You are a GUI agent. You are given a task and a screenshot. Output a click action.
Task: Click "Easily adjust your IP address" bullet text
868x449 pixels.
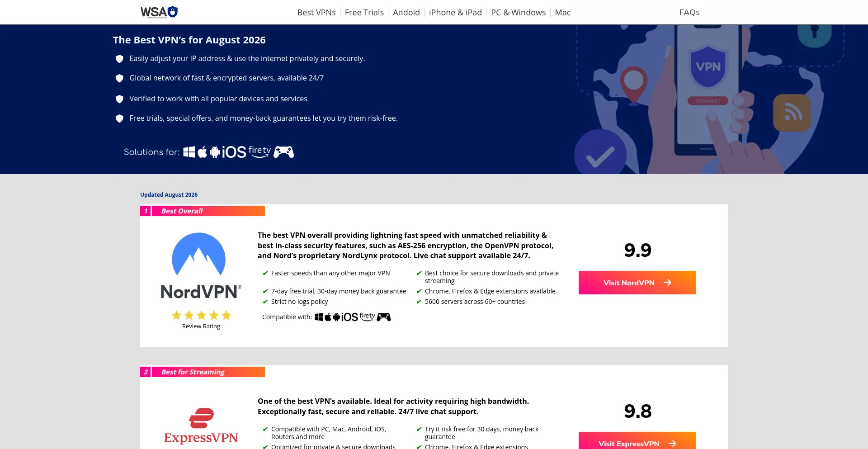pyautogui.click(x=247, y=58)
